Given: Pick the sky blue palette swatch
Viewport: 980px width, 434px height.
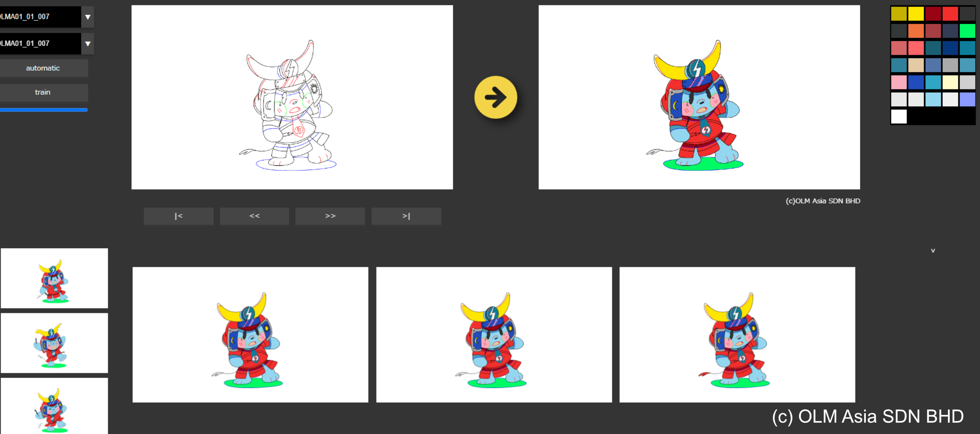Looking at the screenshot, I should (933, 99).
